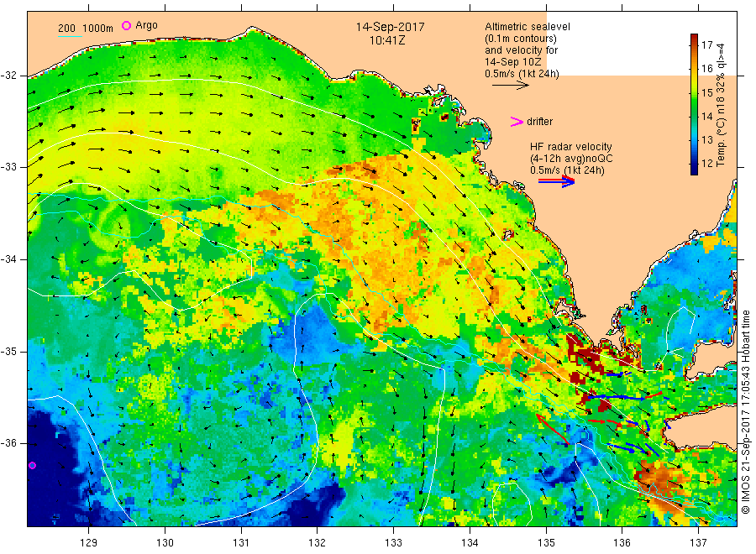Click the IMOS copyright timestamp text

pyautogui.click(x=745, y=412)
